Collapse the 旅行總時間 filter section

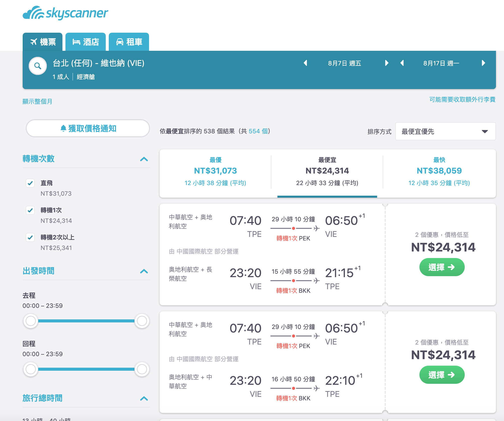click(144, 398)
